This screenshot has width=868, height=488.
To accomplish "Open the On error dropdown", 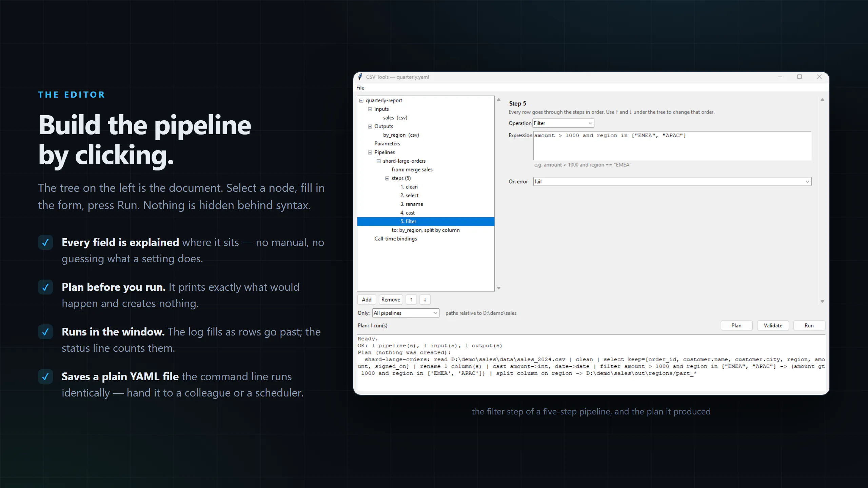I will pos(672,182).
